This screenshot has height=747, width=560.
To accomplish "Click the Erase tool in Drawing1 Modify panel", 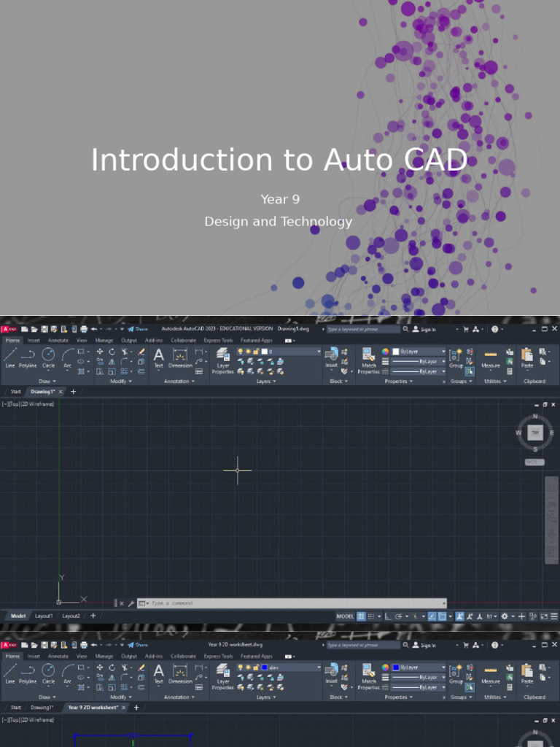I will point(141,352).
